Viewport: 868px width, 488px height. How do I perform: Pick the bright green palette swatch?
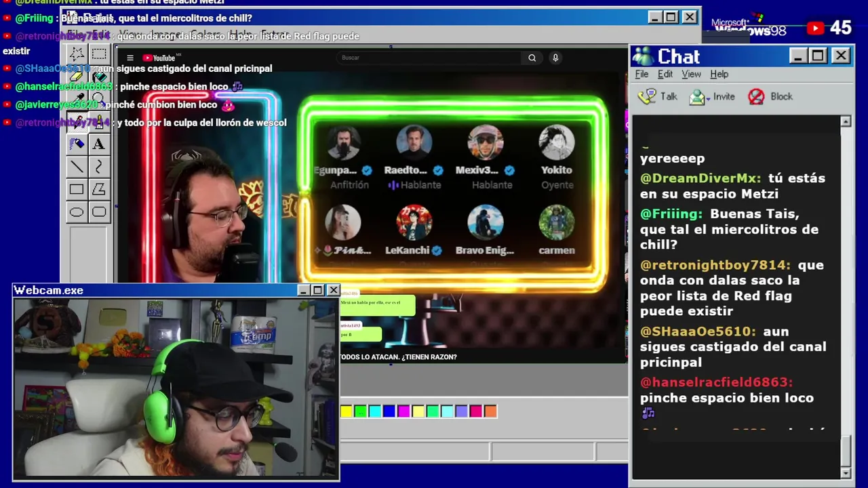point(361,411)
